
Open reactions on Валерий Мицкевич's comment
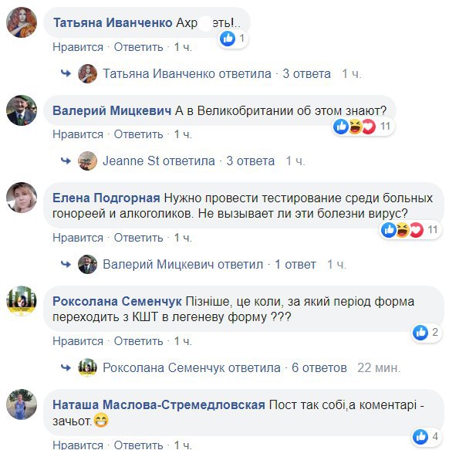[x=363, y=127]
